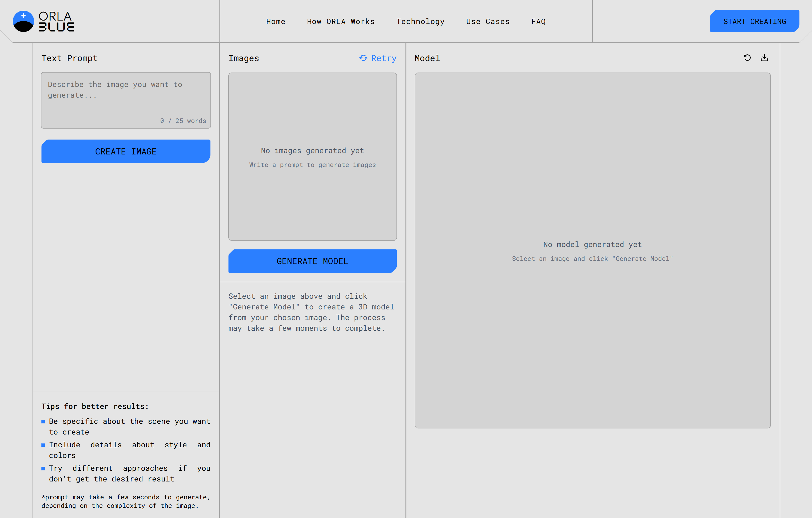Viewport: 812px width, 518px height.
Task: Click the 'Select an image and click' hint
Action: point(592,259)
